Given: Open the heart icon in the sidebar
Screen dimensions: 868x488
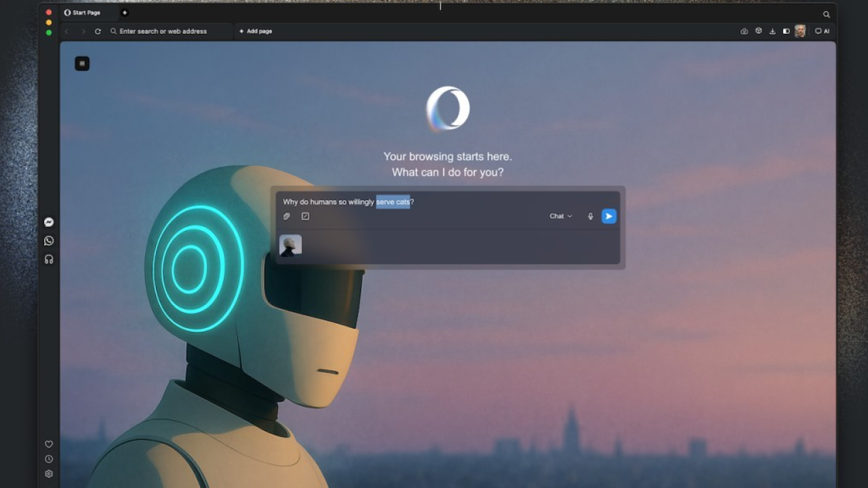Looking at the screenshot, I should tap(48, 444).
